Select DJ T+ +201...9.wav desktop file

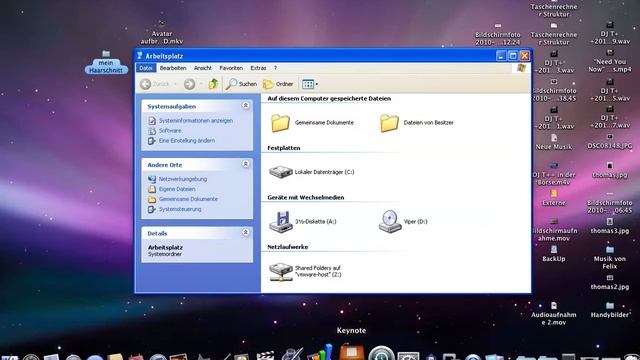point(610,33)
